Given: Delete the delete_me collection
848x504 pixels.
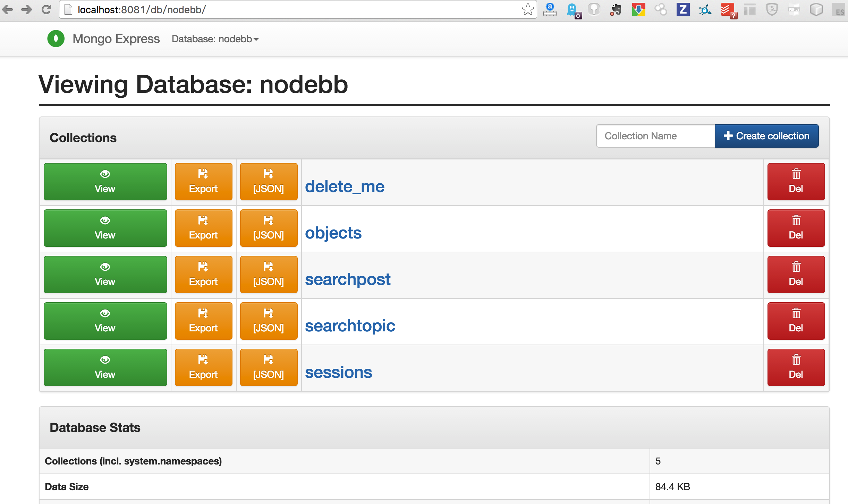Looking at the screenshot, I should (x=796, y=182).
